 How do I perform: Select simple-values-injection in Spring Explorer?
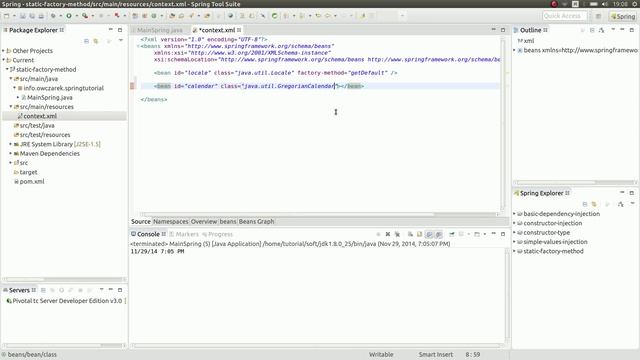pos(555,242)
